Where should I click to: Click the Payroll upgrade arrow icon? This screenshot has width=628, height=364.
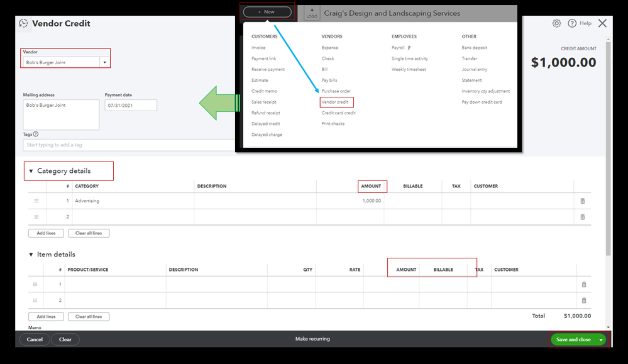click(x=409, y=48)
